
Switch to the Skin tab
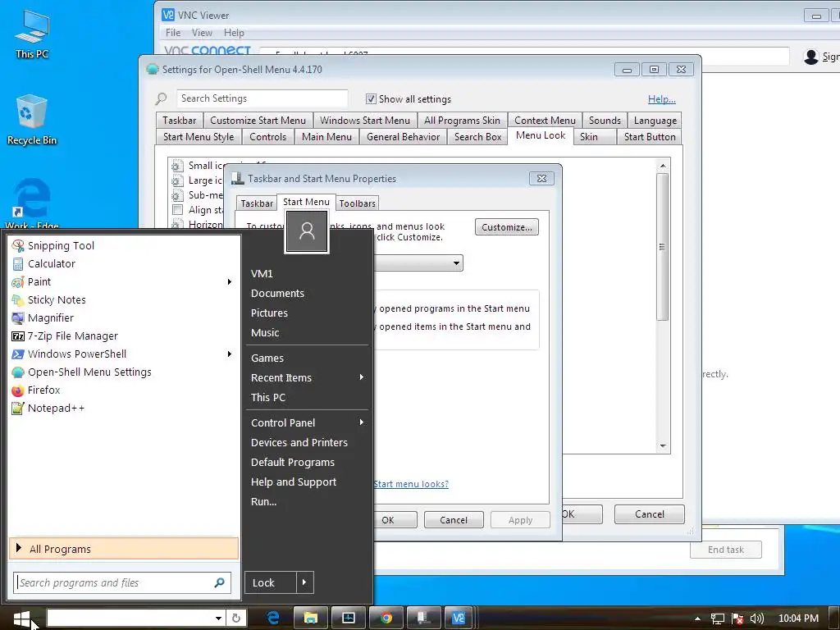[x=596, y=137]
